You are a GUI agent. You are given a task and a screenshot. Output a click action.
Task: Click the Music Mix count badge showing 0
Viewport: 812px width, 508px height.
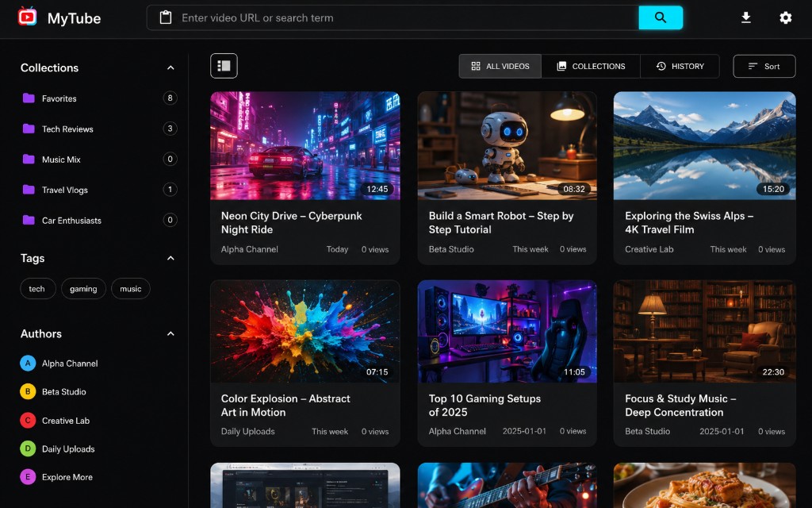[170, 159]
